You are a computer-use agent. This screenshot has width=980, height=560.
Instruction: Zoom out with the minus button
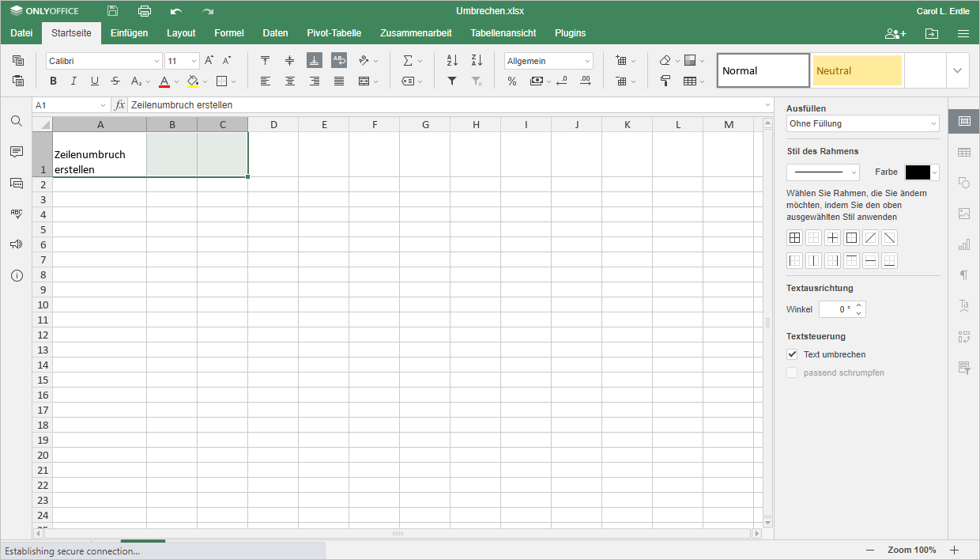(870, 550)
